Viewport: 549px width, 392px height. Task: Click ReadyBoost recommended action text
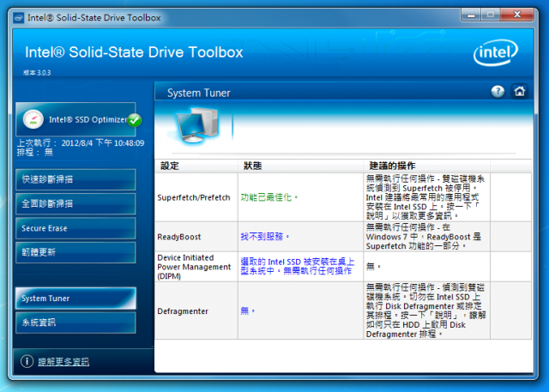424,237
